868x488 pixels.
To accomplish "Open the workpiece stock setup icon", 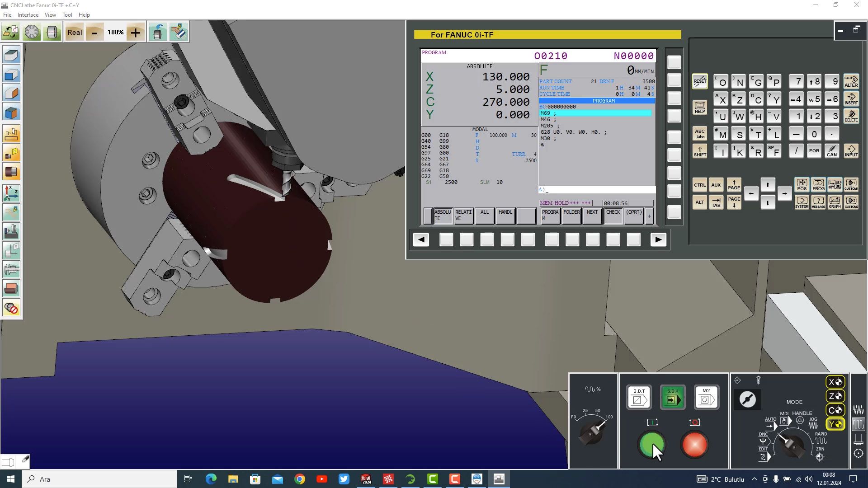I will [52, 32].
